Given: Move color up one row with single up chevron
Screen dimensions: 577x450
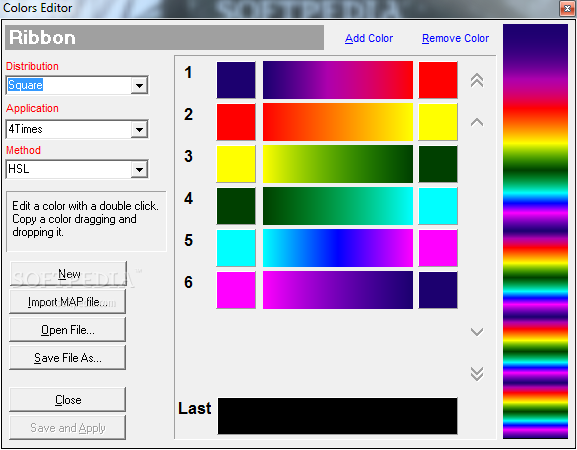Looking at the screenshot, I should [477, 122].
